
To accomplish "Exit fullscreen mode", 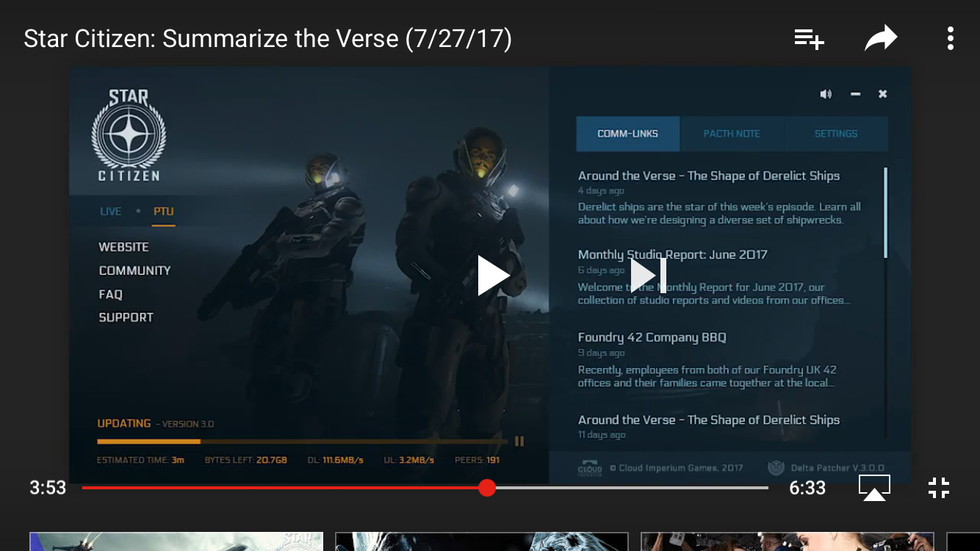I will (x=939, y=487).
